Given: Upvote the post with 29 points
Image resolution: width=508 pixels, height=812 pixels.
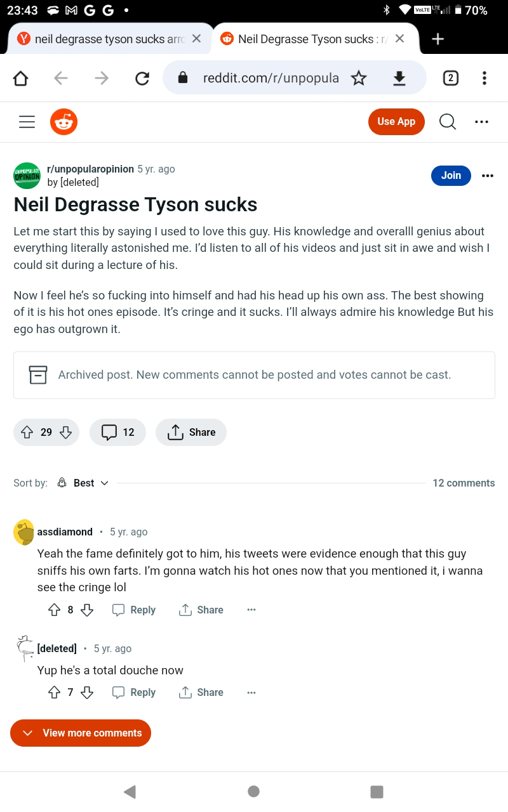Looking at the screenshot, I should tap(27, 432).
